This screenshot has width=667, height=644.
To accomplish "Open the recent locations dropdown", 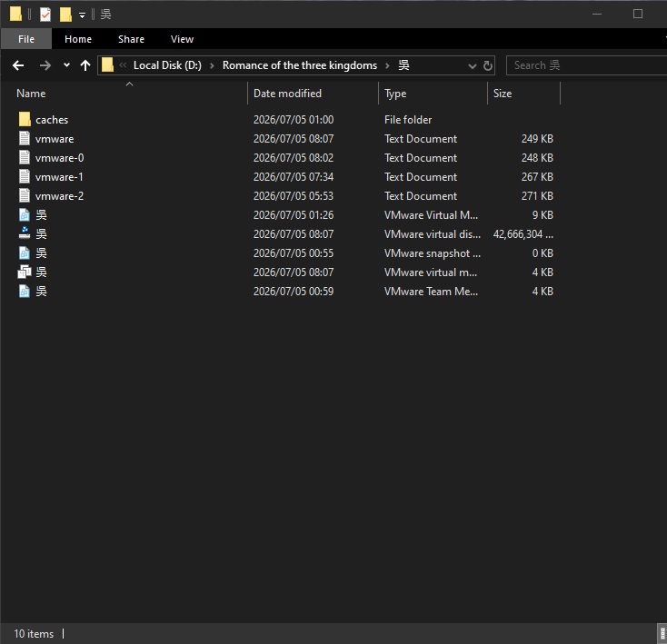I will point(66,65).
